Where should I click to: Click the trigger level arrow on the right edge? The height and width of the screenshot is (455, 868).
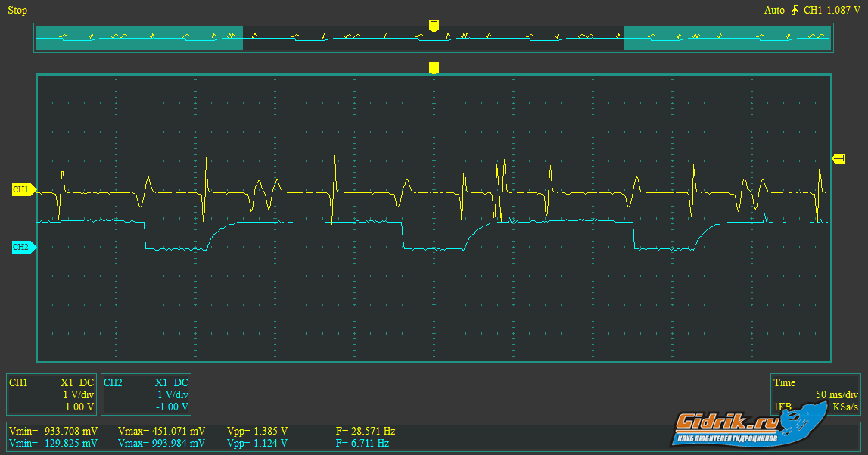pyautogui.click(x=838, y=158)
